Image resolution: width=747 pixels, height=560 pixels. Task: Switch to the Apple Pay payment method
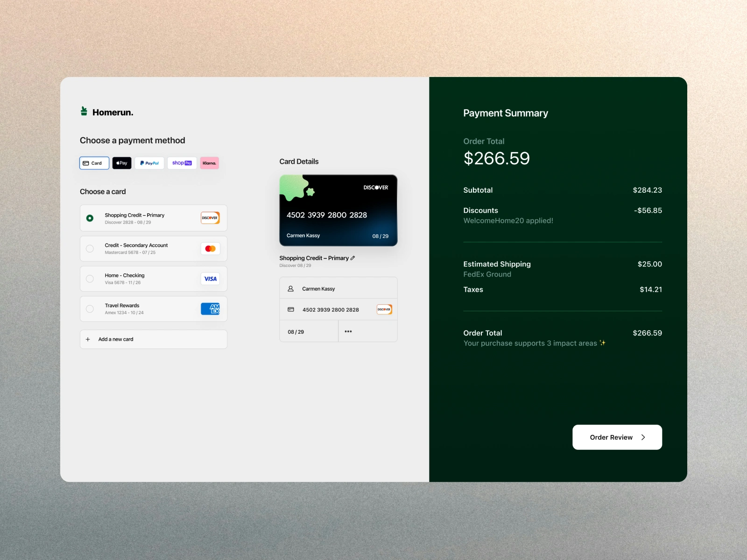(122, 163)
